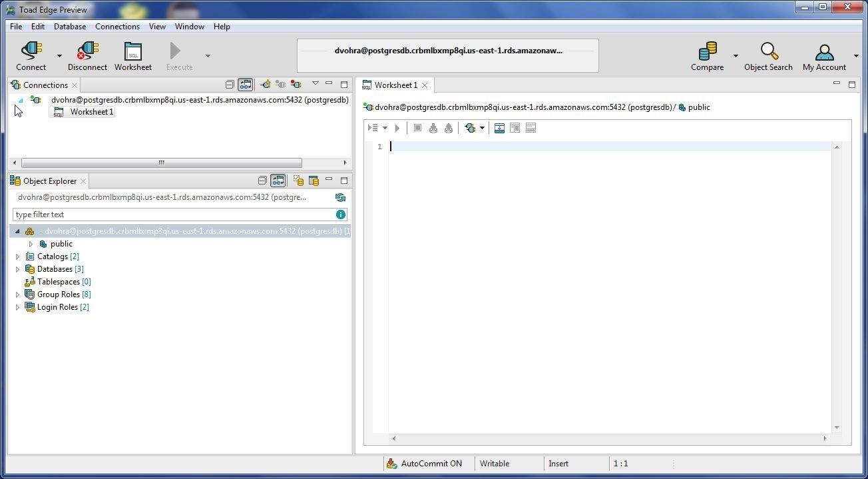Click the Disconnect toolbar icon
This screenshot has height=479, width=868.
87,51
